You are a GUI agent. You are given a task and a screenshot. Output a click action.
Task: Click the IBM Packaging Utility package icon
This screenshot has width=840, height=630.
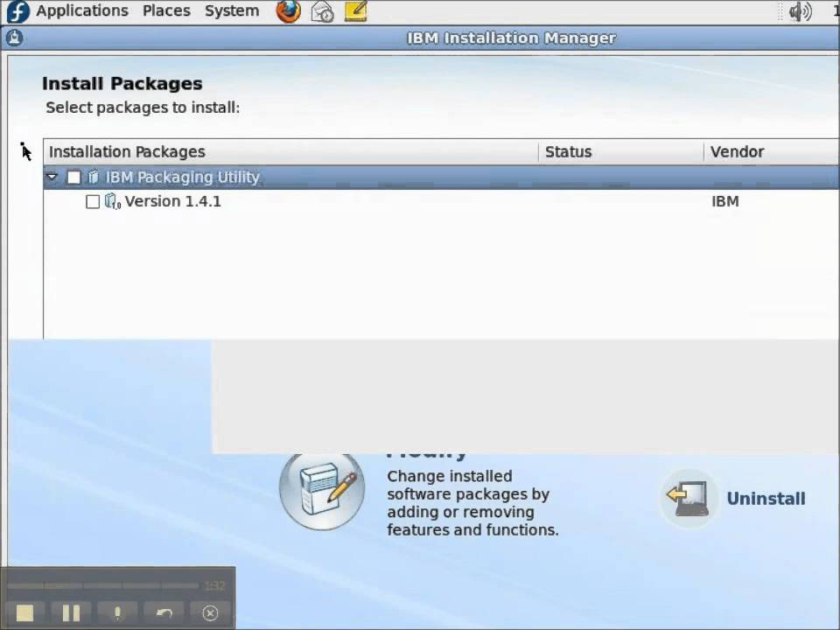coord(94,176)
